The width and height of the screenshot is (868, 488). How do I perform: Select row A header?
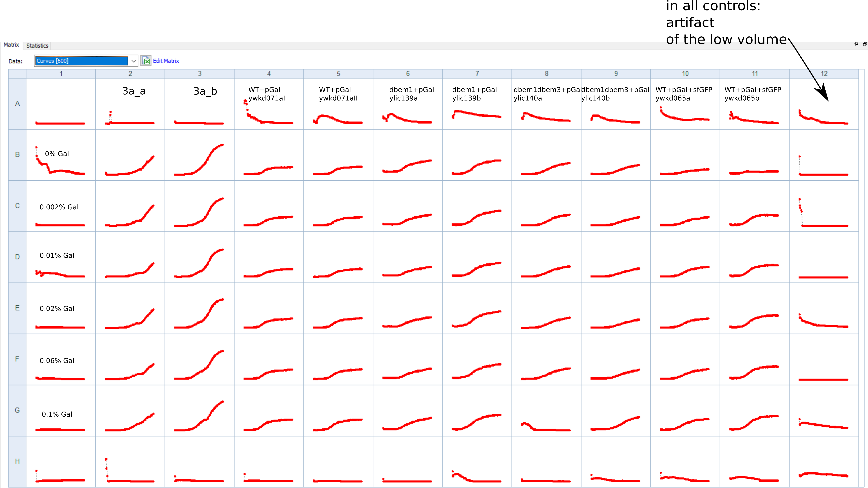point(17,104)
